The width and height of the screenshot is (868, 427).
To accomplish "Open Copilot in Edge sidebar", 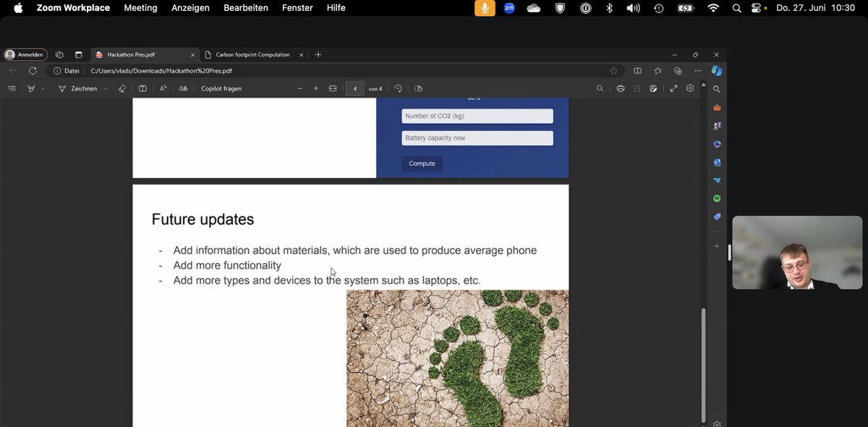I will click(x=717, y=71).
